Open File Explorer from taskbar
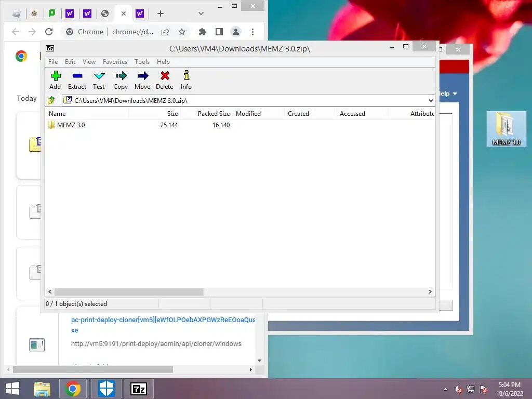The height and width of the screenshot is (399, 532). (42, 389)
